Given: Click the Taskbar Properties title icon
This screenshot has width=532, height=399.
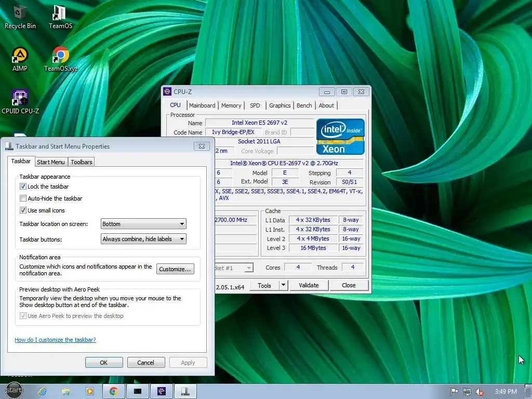Looking at the screenshot, I should 9,146.
